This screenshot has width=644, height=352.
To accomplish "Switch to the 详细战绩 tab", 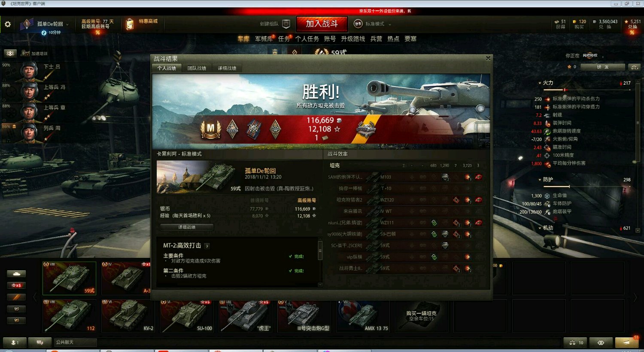I will click(x=227, y=68).
